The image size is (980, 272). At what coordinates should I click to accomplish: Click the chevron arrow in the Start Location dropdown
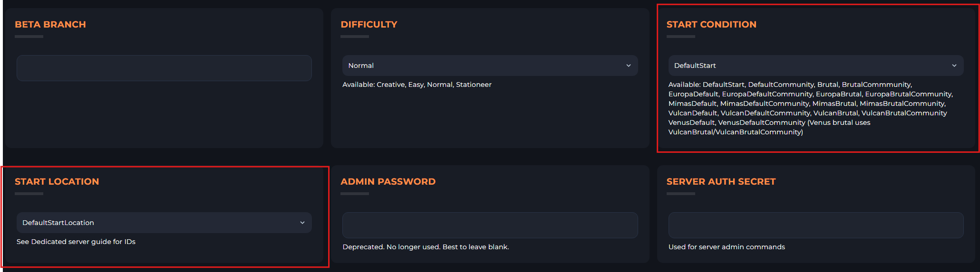tap(302, 223)
